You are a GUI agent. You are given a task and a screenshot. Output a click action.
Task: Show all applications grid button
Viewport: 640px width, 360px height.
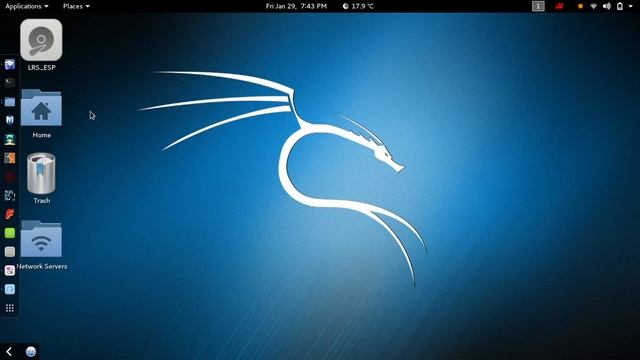coord(10,308)
